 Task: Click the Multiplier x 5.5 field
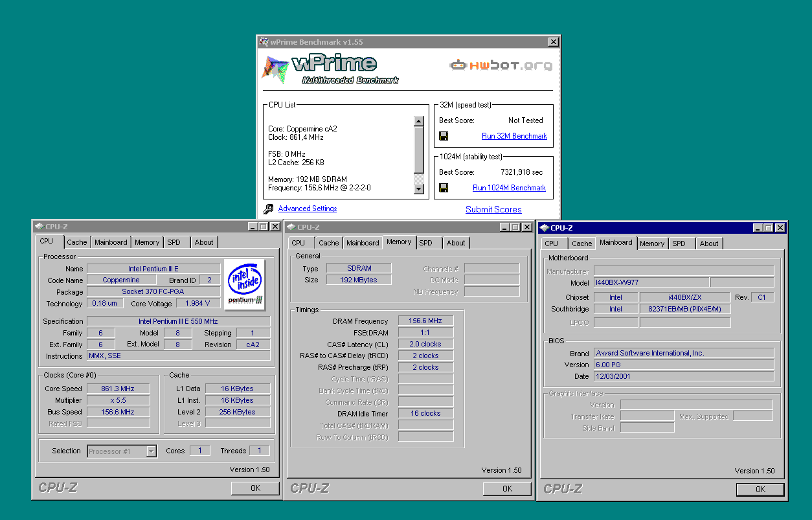pos(118,400)
